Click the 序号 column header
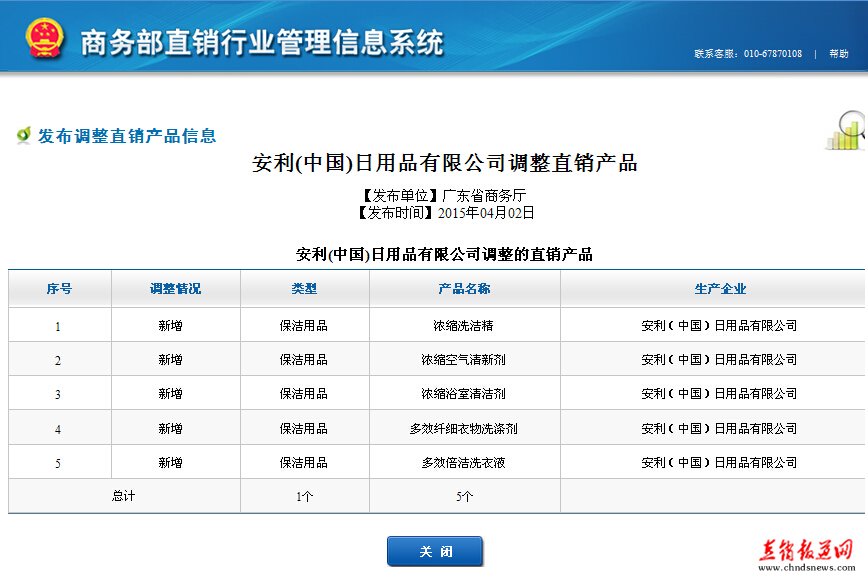 pyautogui.click(x=59, y=288)
